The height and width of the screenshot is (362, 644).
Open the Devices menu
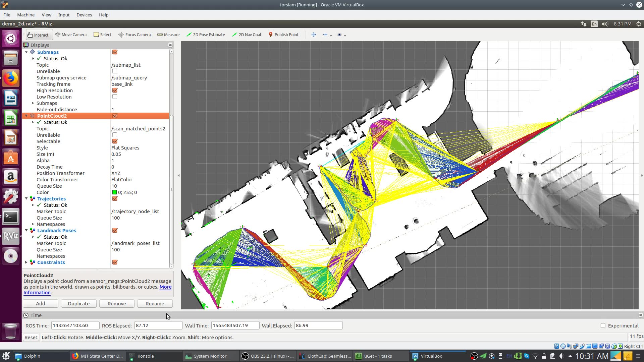tap(84, 15)
